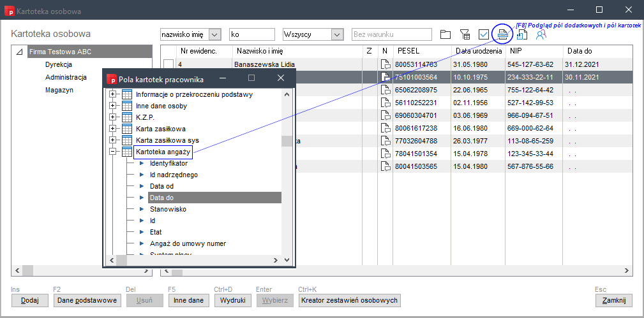Viewport: 644px width, 318px height.
Task: Click the note icon for PESEL 80061617238
Action: 386,128
